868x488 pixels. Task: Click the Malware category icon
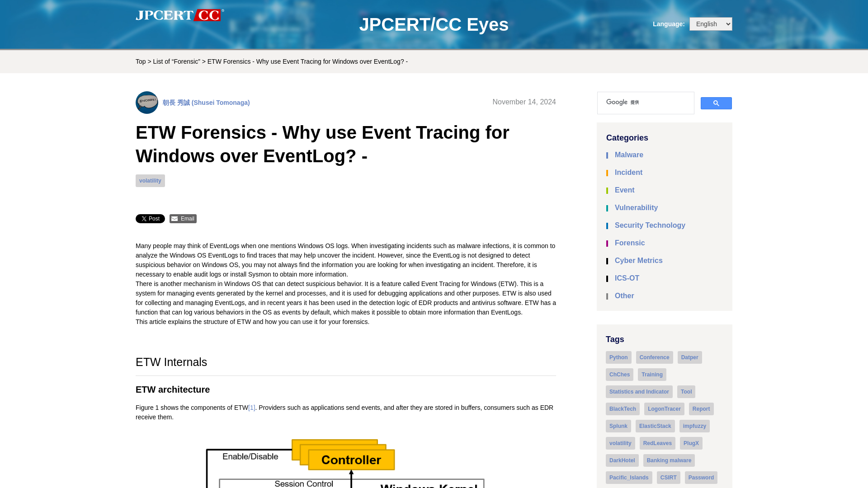point(608,155)
